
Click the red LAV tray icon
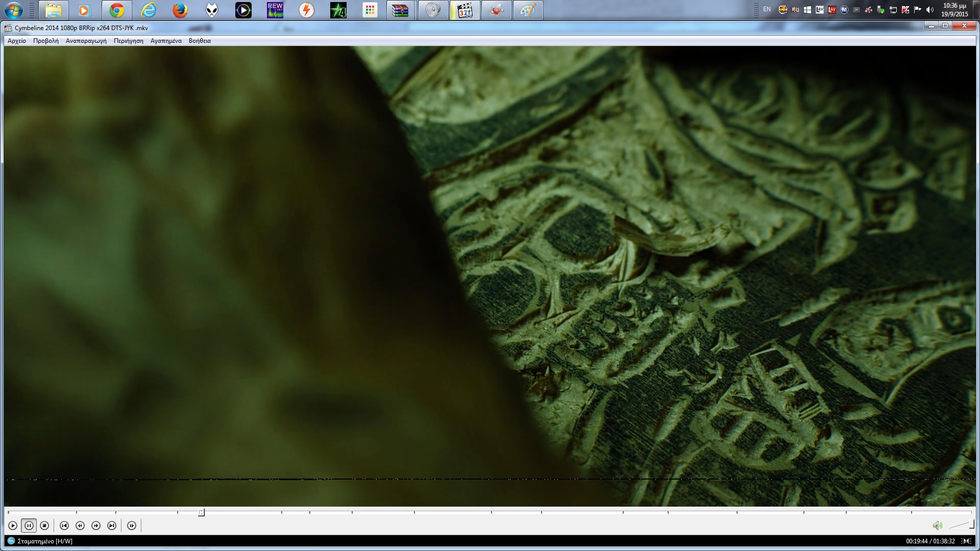[x=832, y=10]
